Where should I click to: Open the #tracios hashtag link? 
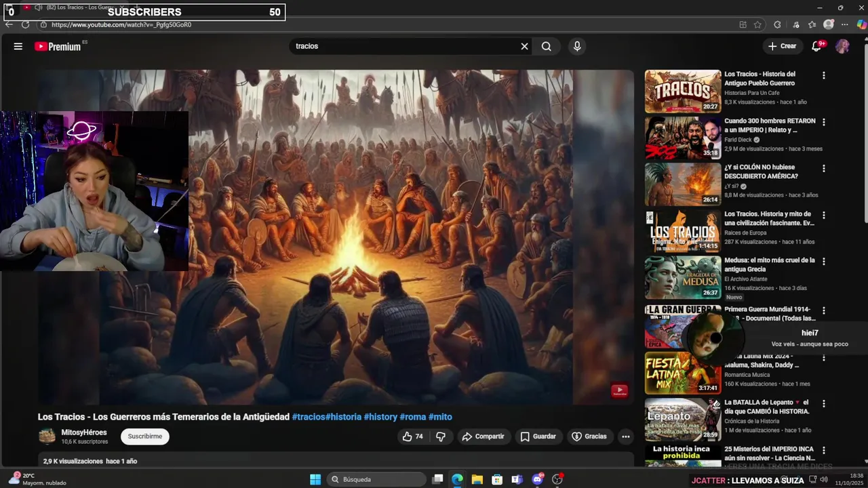click(x=308, y=417)
